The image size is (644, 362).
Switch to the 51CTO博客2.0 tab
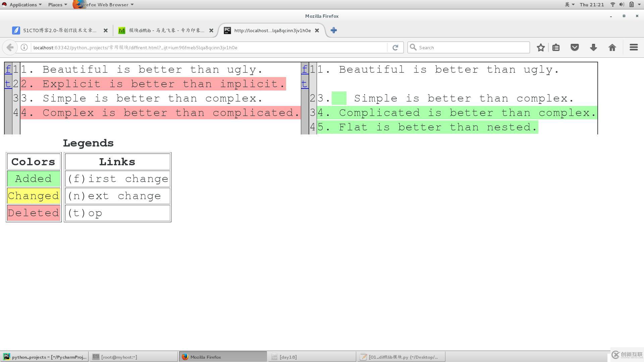point(60,31)
